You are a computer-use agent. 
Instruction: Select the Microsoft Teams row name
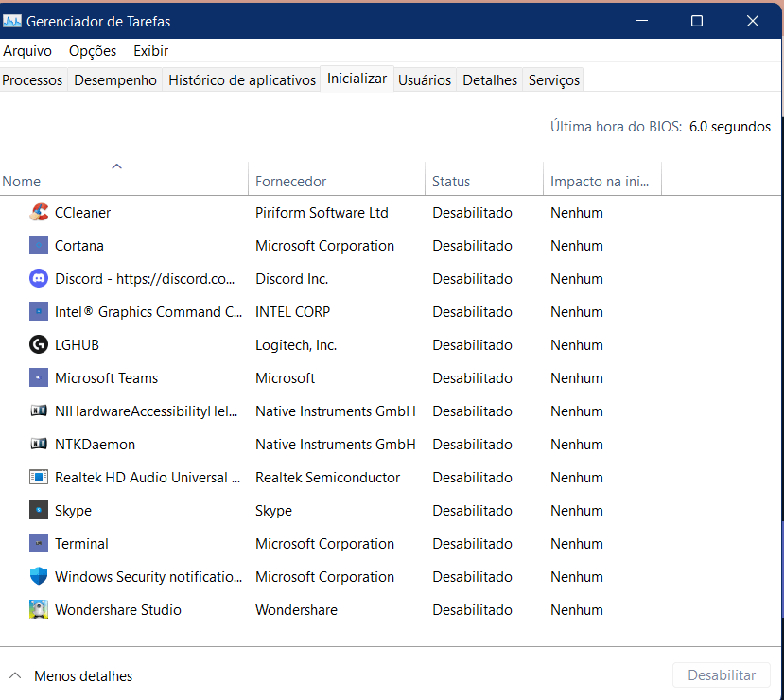tap(106, 378)
